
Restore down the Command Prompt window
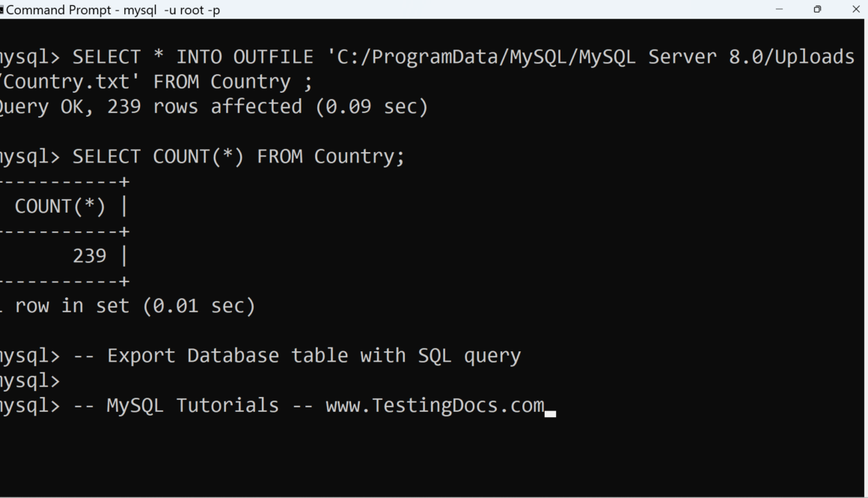click(817, 10)
